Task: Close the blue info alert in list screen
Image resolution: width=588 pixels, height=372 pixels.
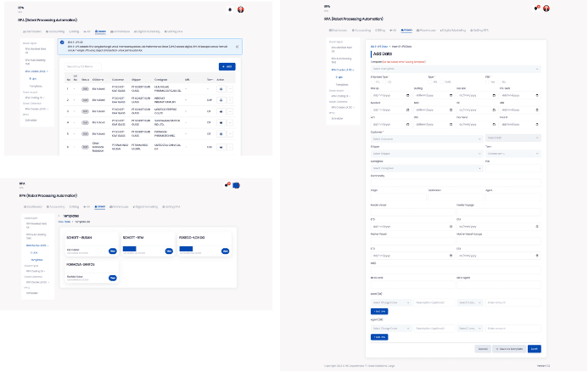Action: coord(237,47)
